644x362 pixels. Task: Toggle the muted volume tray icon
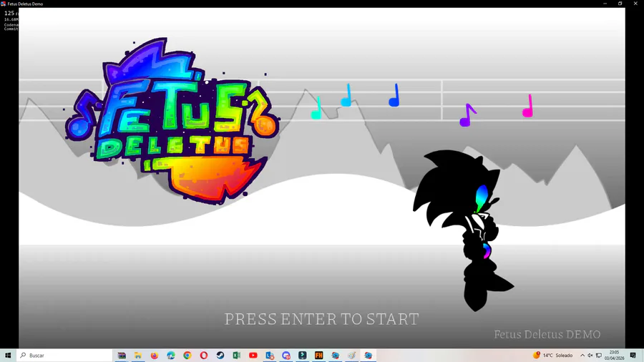pyautogui.click(x=590, y=356)
